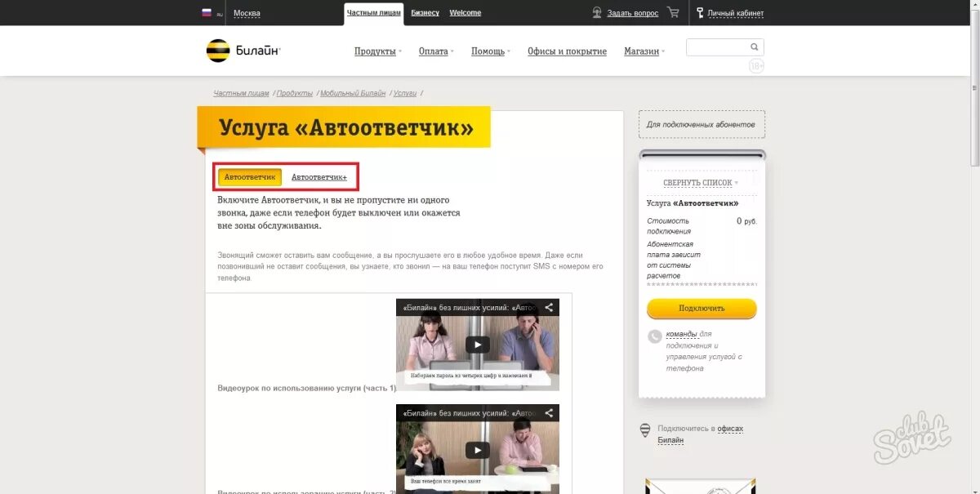Click the key icon for personal account
Screen dimensions: 980x494
700,12
